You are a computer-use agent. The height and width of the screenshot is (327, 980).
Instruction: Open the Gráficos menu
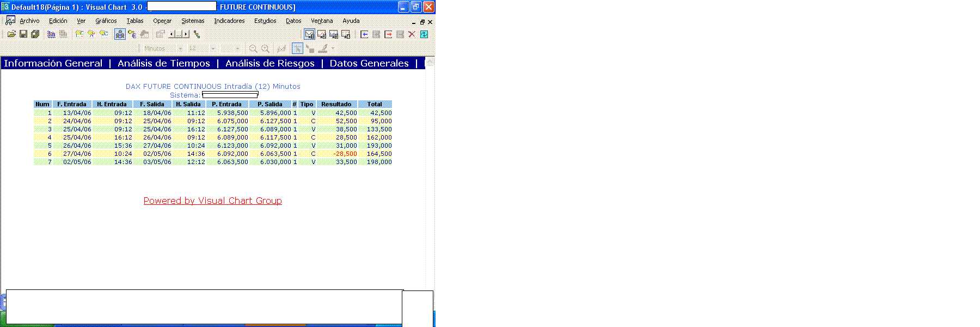(106, 21)
